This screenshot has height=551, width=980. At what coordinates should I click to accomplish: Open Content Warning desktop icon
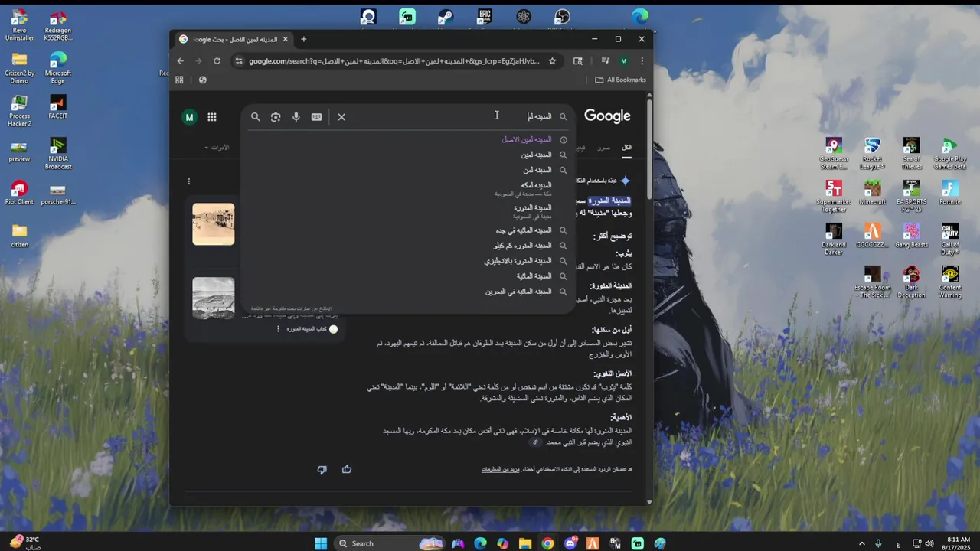[950, 282]
